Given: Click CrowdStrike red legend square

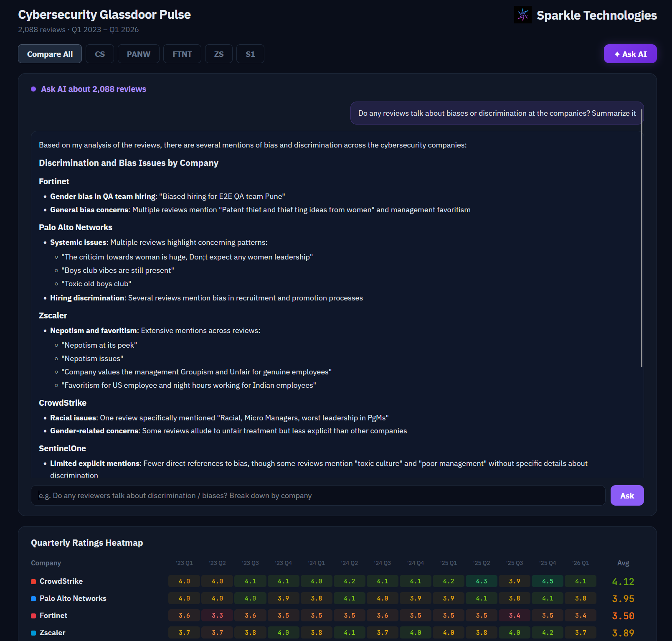Looking at the screenshot, I should click(x=33, y=582).
